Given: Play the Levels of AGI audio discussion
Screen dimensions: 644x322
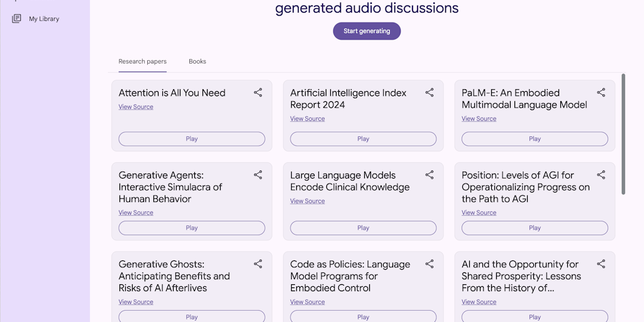Looking at the screenshot, I should pos(535,228).
